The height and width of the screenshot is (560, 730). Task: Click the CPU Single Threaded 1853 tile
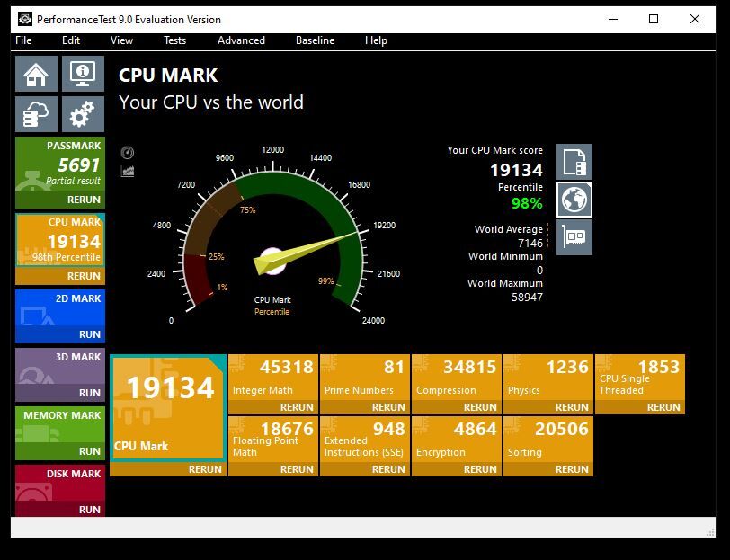(x=640, y=378)
